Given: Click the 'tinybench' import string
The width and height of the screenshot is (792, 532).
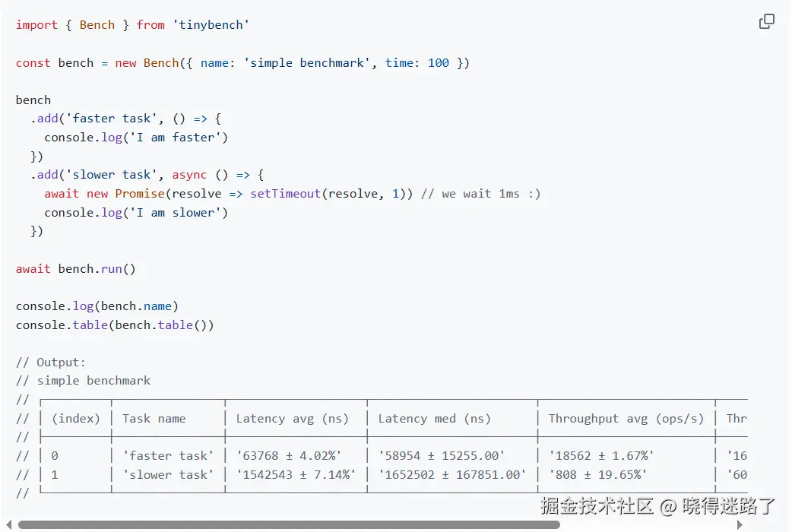Looking at the screenshot, I should (x=211, y=25).
